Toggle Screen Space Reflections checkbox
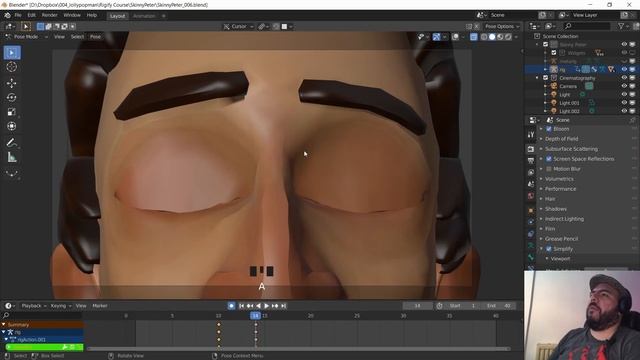The image size is (640, 360). tap(549, 159)
